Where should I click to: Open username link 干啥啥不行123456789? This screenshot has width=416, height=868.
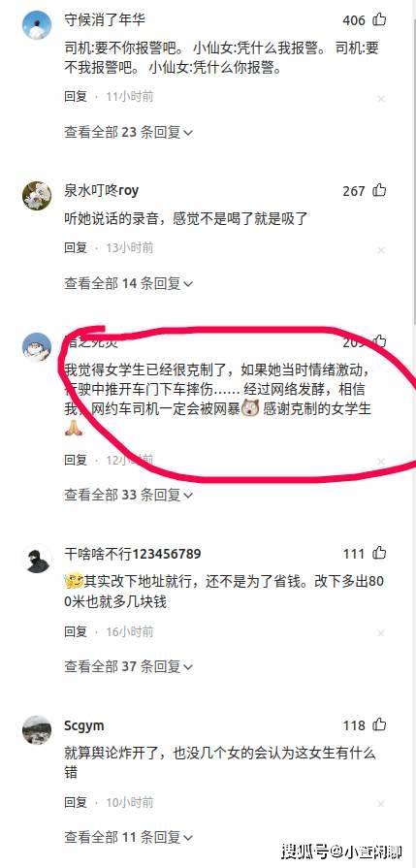133,554
